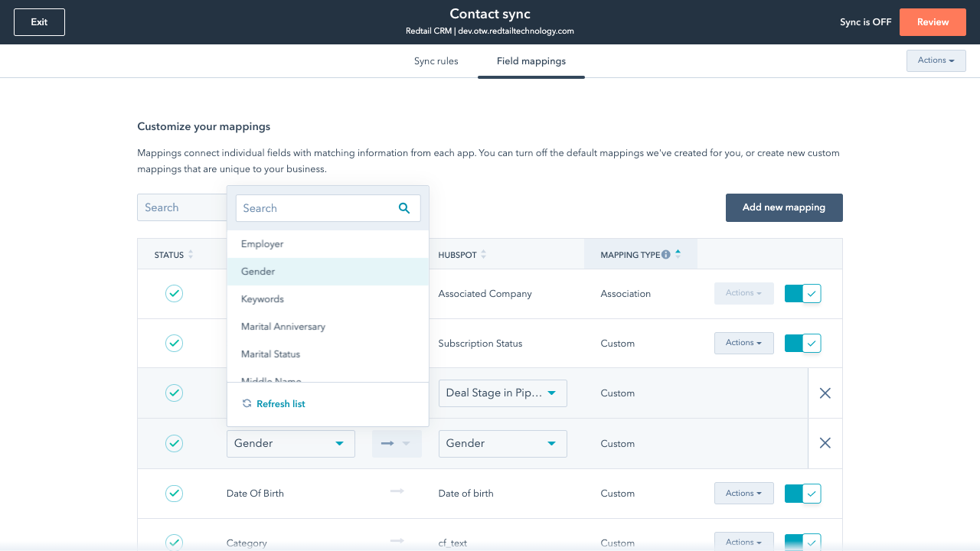The height and width of the screenshot is (551, 980).
Task: Toggle off the Date of birth mapping
Action: 802,494
